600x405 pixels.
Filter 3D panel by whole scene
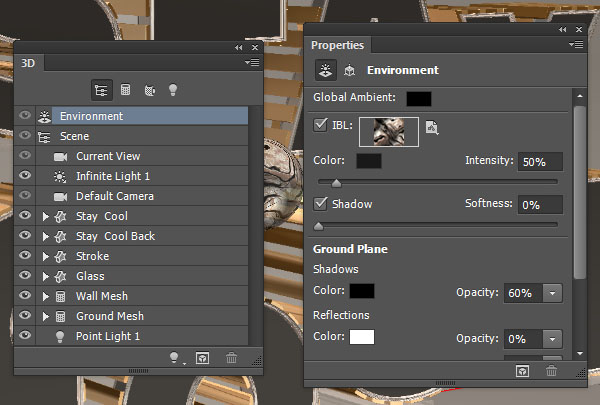(x=101, y=90)
